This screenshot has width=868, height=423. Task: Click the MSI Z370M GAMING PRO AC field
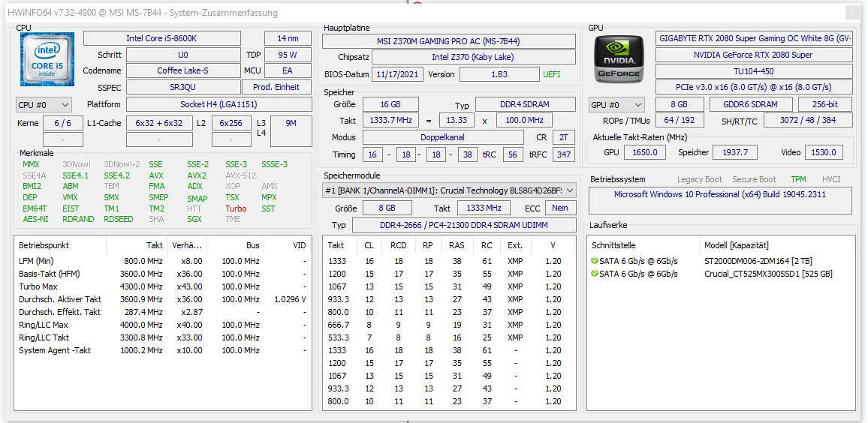(x=449, y=41)
